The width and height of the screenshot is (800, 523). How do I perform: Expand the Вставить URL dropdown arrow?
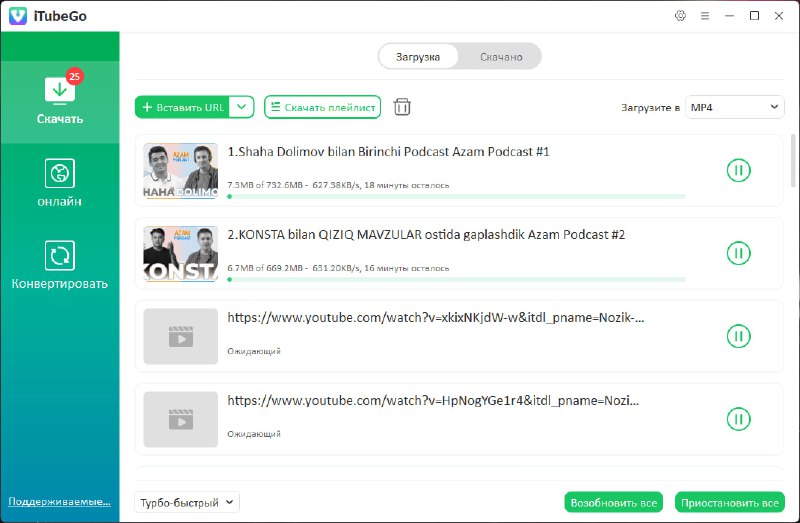click(242, 107)
